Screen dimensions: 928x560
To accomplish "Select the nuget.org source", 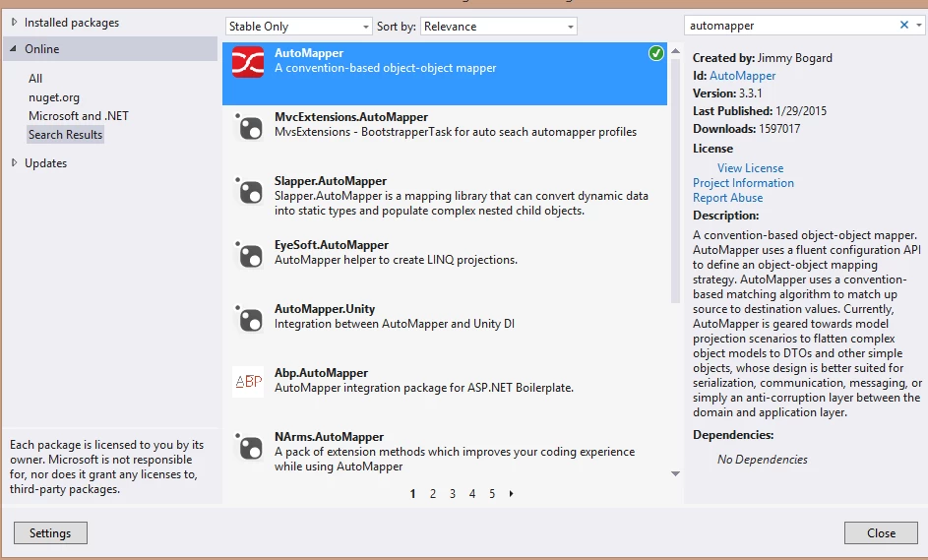I will pos(54,97).
